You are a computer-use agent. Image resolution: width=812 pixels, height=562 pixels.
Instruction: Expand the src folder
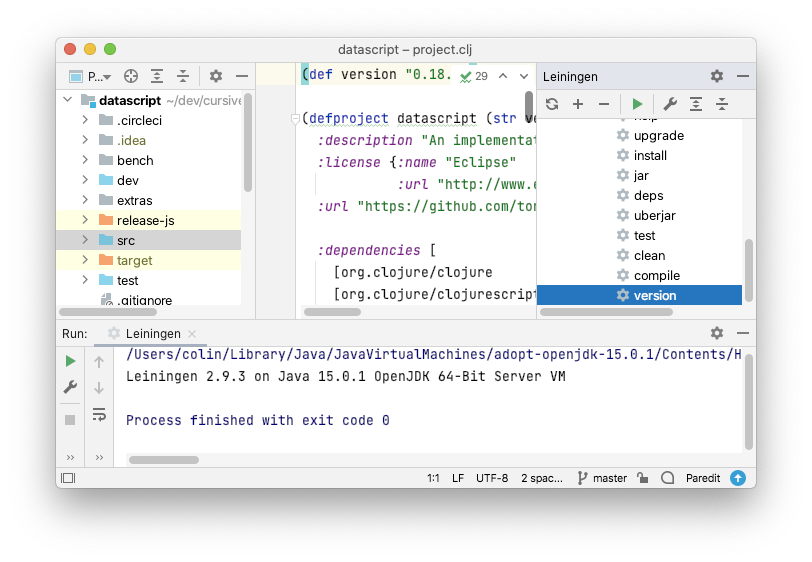click(85, 240)
